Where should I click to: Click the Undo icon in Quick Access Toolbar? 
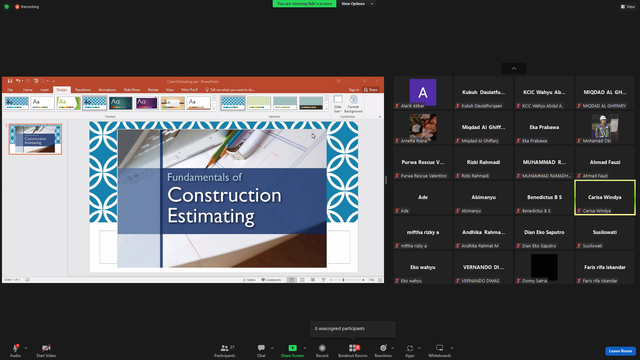click(18, 81)
